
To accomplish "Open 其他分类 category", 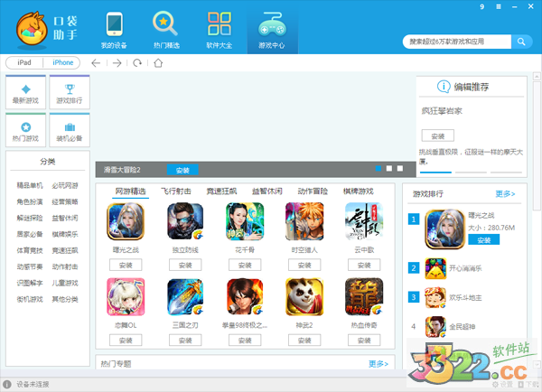I will click(x=65, y=299).
